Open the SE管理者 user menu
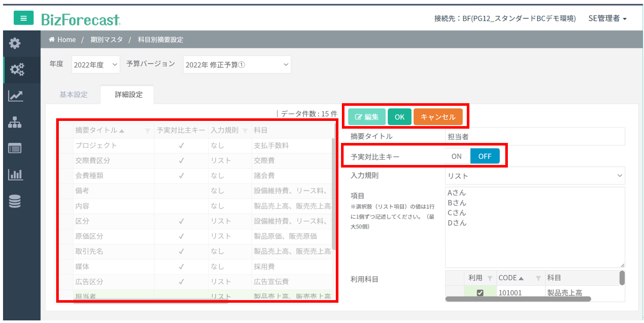 pyautogui.click(x=607, y=18)
